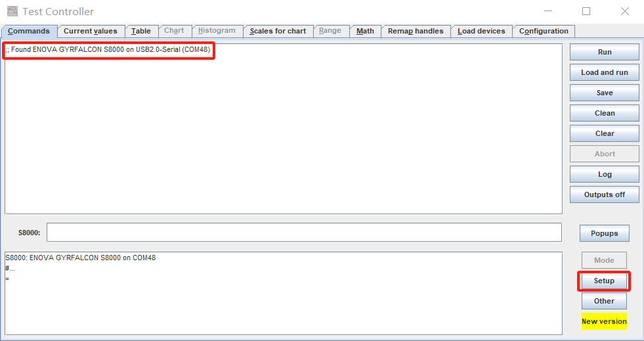Select the Scales for chart tab
The height and width of the screenshot is (341, 644).
[x=278, y=31]
